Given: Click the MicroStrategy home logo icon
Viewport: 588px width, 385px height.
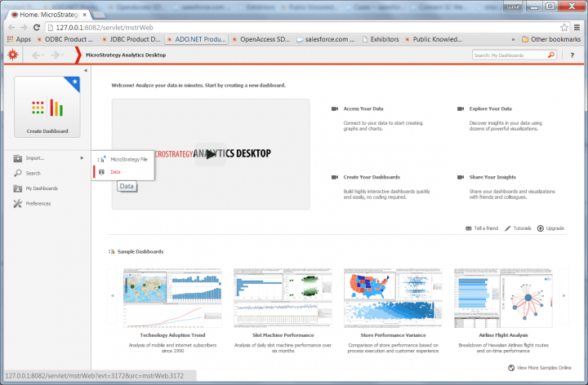Looking at the screenshot, I should click(12, 55).
